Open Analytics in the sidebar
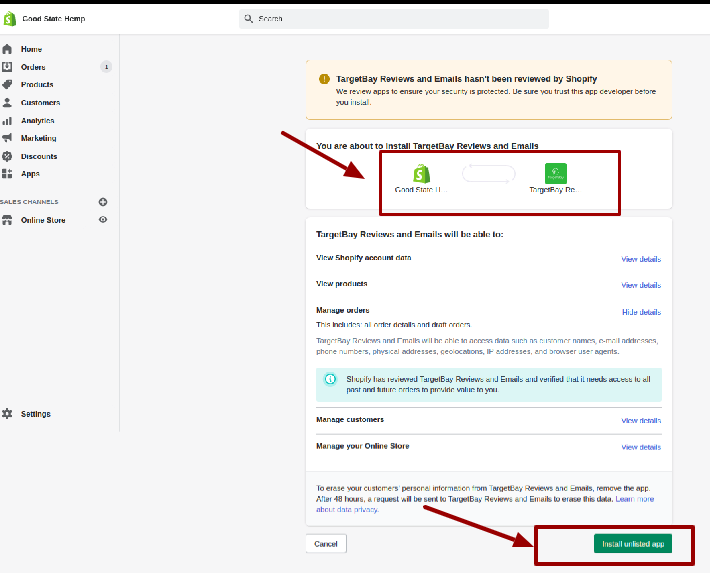Image resolution: width=710 pixels, height=573 pixels. (x=38, y=120)
